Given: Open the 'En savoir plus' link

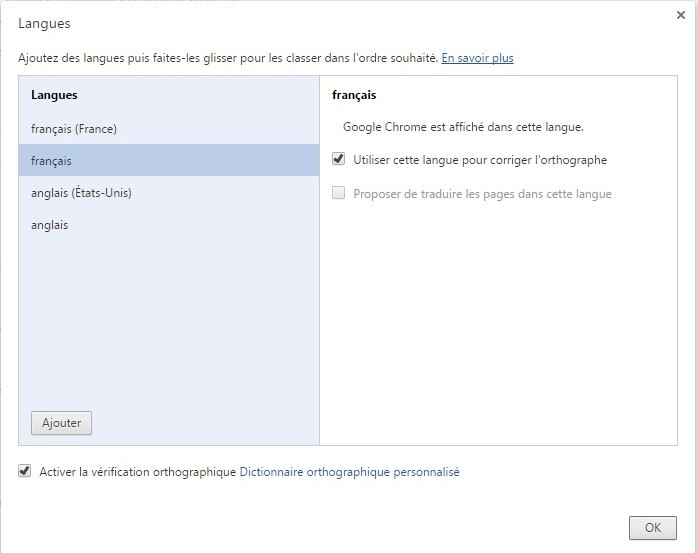Looking at the screenshot, I should click(477, 58).
